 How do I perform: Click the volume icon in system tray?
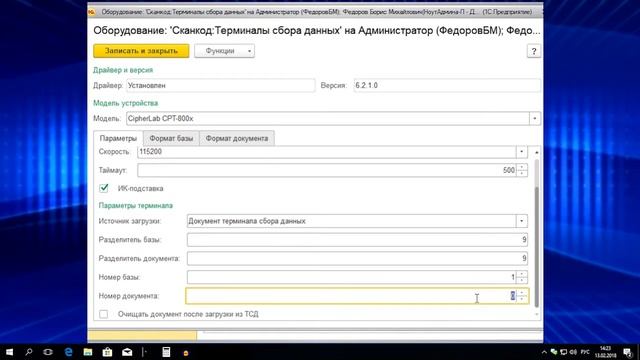tap(573, 352)
